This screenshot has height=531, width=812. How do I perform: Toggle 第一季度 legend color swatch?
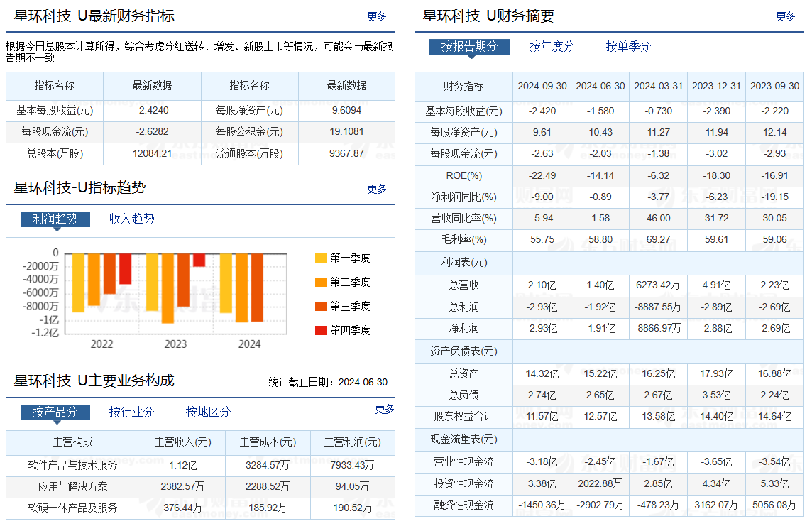tap(321, 258)
